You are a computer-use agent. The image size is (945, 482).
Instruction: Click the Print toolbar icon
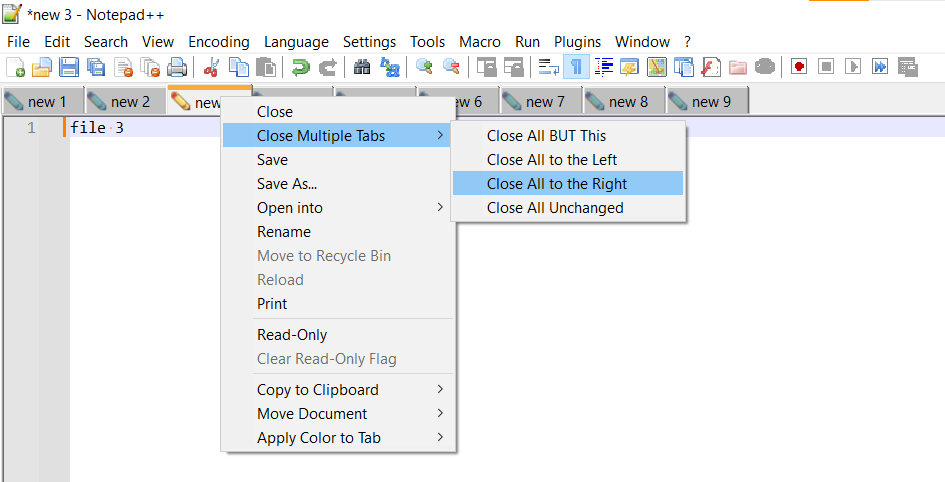coord(177,67)
